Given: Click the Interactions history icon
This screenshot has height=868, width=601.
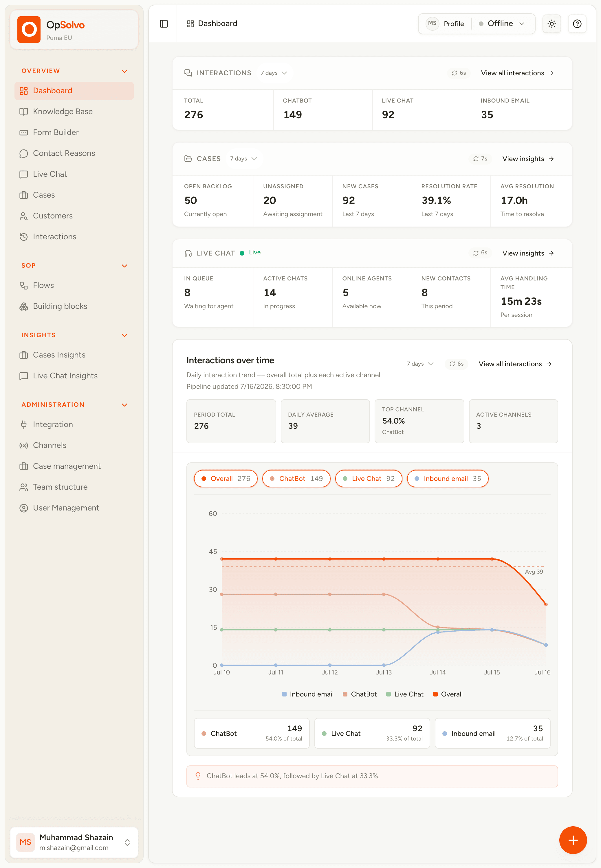Looking at the screenshot, I should click(x=24, y=237).
